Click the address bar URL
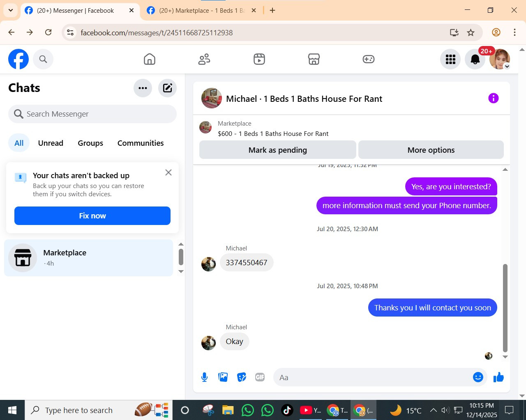 (157, 32)
